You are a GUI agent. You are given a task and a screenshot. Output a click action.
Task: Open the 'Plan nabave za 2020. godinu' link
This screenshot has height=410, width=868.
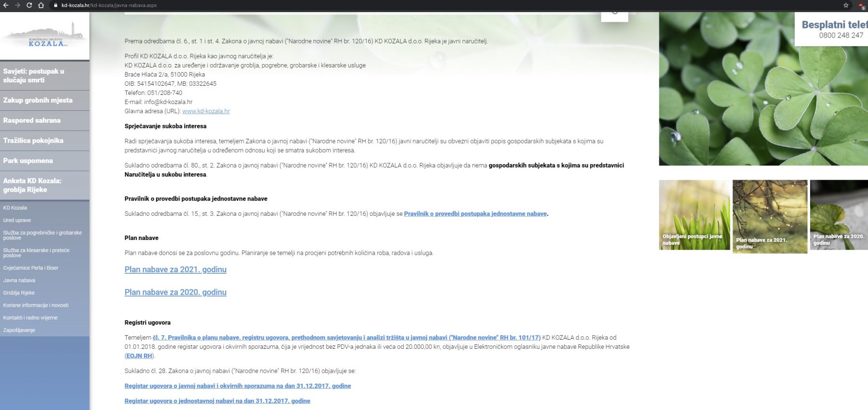[176, 292]
